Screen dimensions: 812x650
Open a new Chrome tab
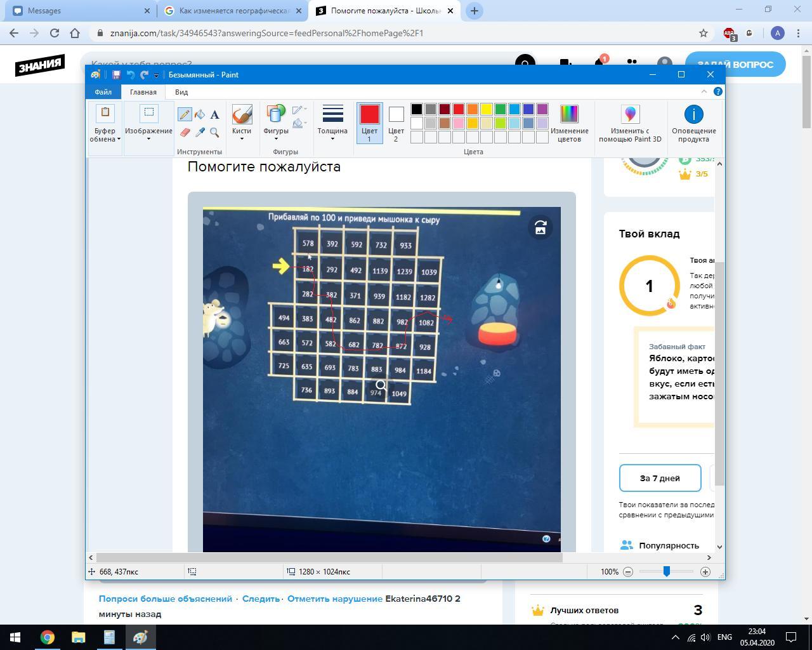[x=474, y=11]
